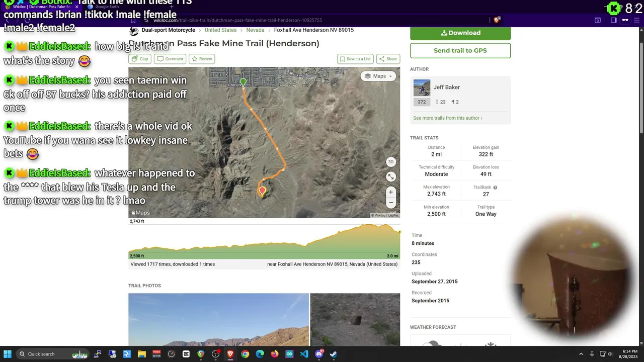
Task: Open the Dual-sport Motorcycle breadcrumb
Action: (168, 30)
